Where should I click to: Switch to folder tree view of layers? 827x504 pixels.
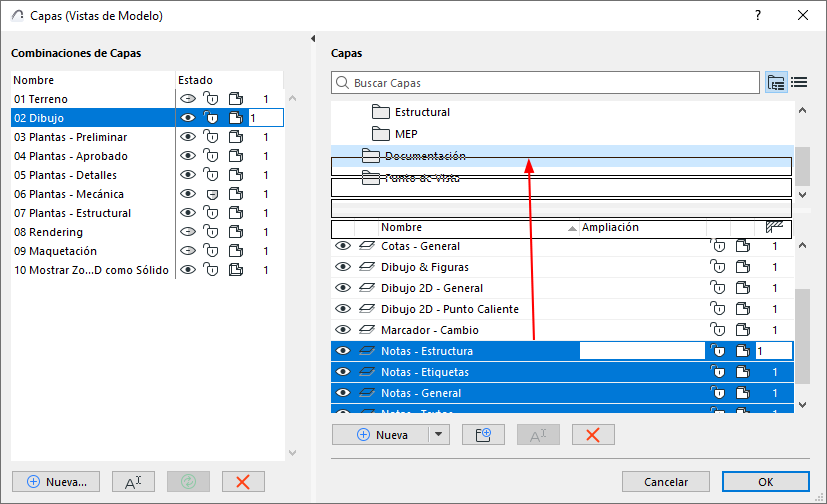point(776,83)
